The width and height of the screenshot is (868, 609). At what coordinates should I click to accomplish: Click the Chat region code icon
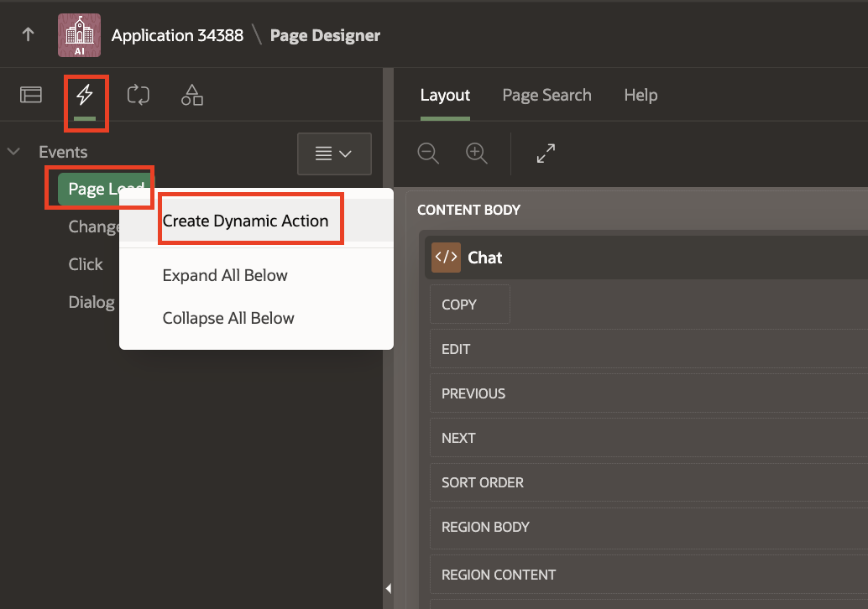(446, 258)
